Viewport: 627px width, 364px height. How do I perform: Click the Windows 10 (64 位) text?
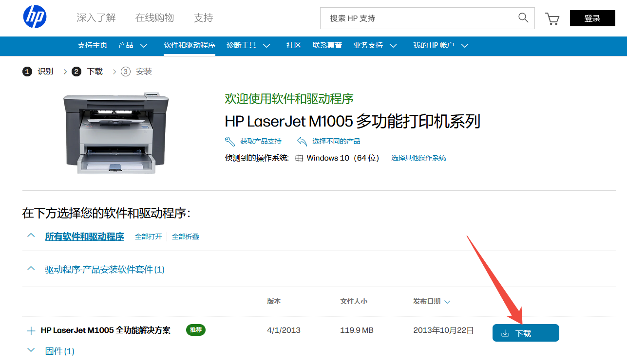pos(343,158)
